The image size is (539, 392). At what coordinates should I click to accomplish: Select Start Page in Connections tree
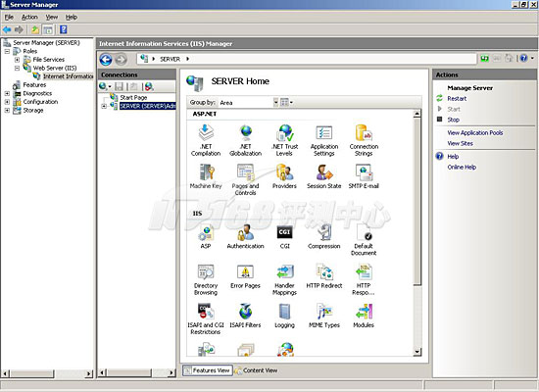click(x=133, y=98)
